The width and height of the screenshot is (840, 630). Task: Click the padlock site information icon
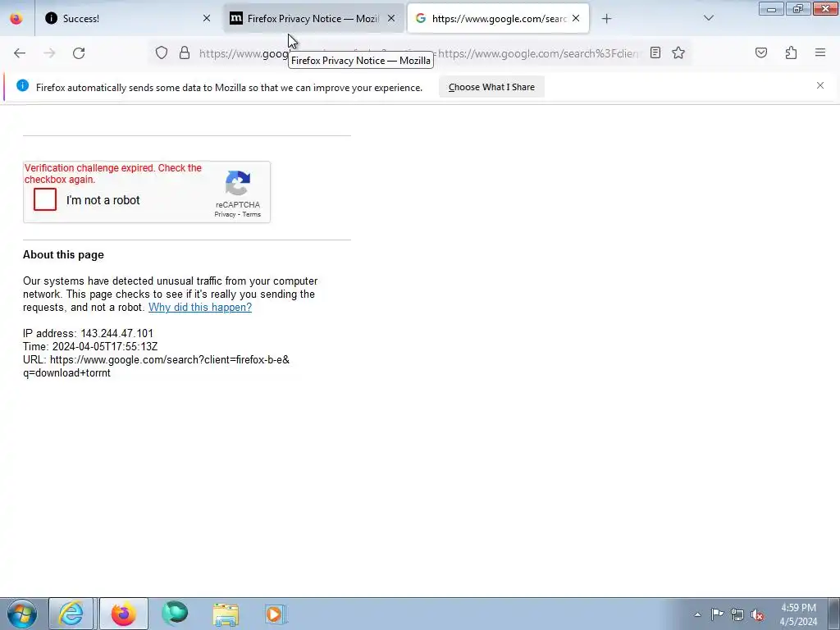click(x=185, y=52)
